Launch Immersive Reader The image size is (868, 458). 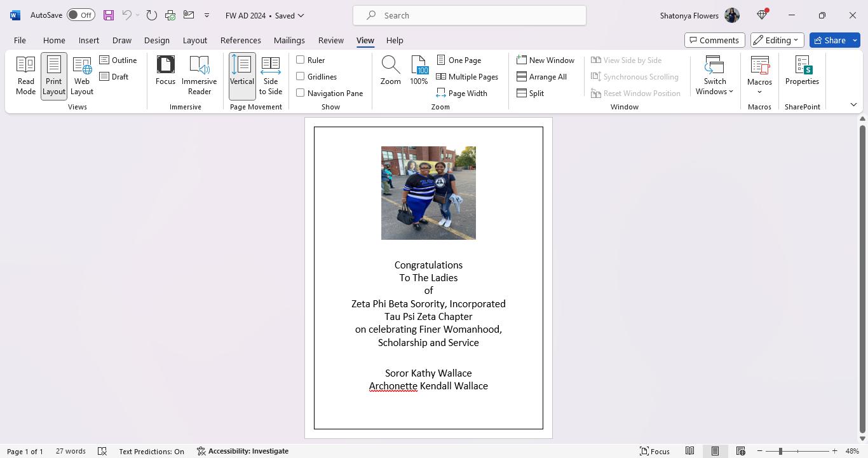tap(200, 76)
